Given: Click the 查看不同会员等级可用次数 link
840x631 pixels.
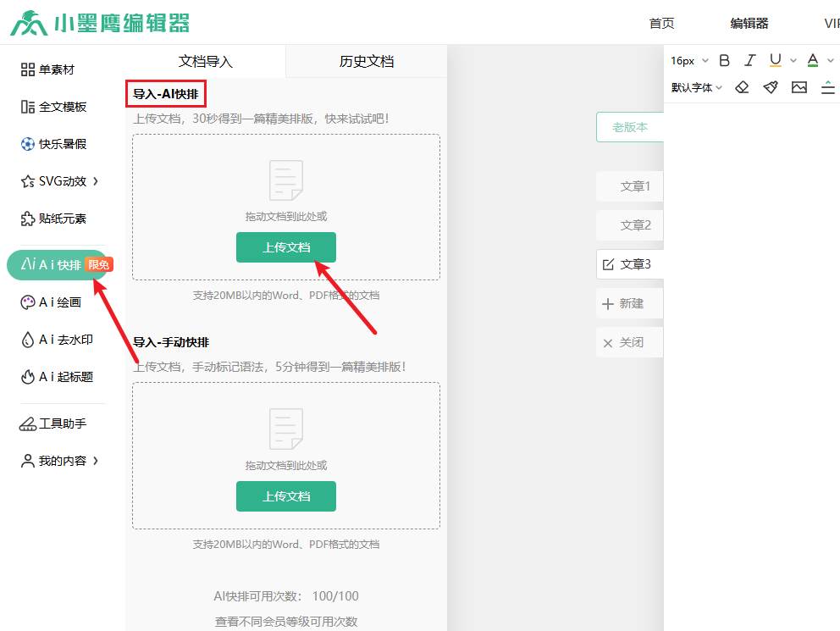Looking at the screenshot, I should click(286, 622).
